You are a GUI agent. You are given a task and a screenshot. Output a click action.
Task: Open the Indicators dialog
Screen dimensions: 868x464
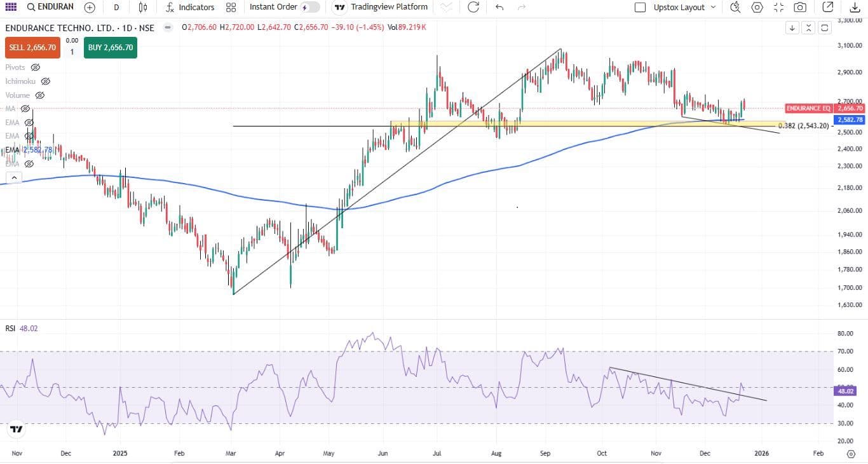[190, 7]
